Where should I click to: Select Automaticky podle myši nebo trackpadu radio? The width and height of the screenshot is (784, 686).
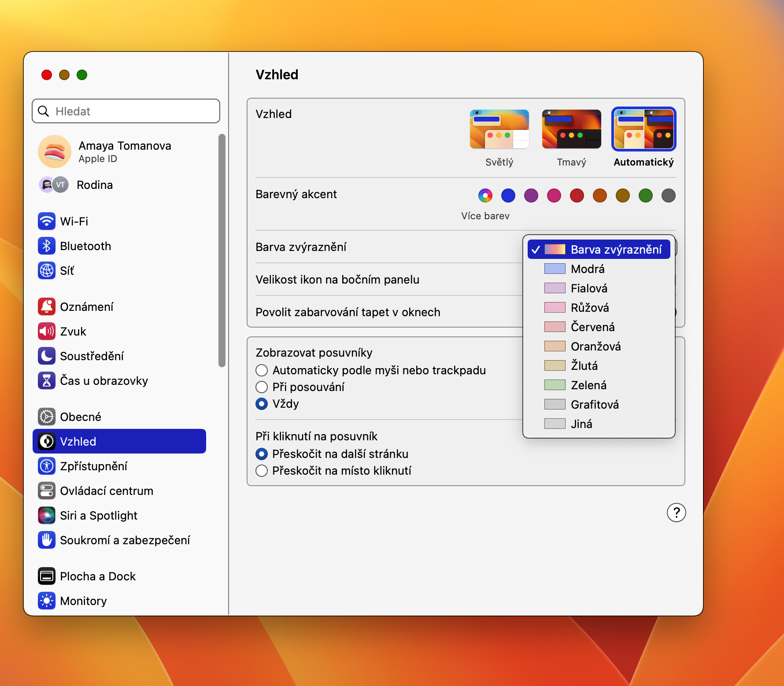[x=262, y=370]
